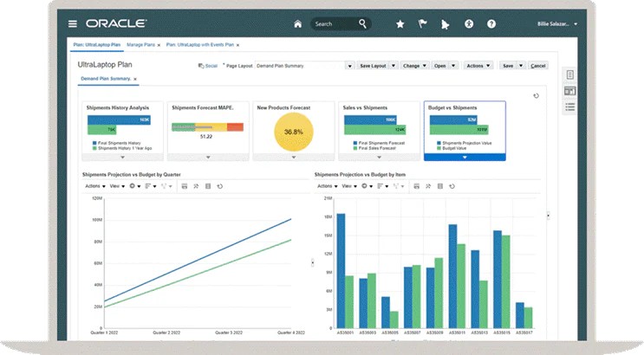Expand the Save Layout arrow menu

(x=393, y=66)
